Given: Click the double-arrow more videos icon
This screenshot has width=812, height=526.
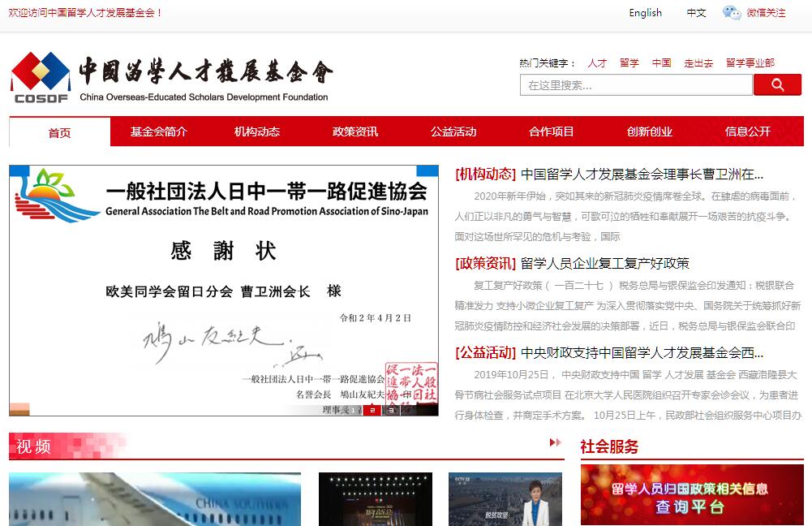Looking at the screenshot, I should click(555, 442).
